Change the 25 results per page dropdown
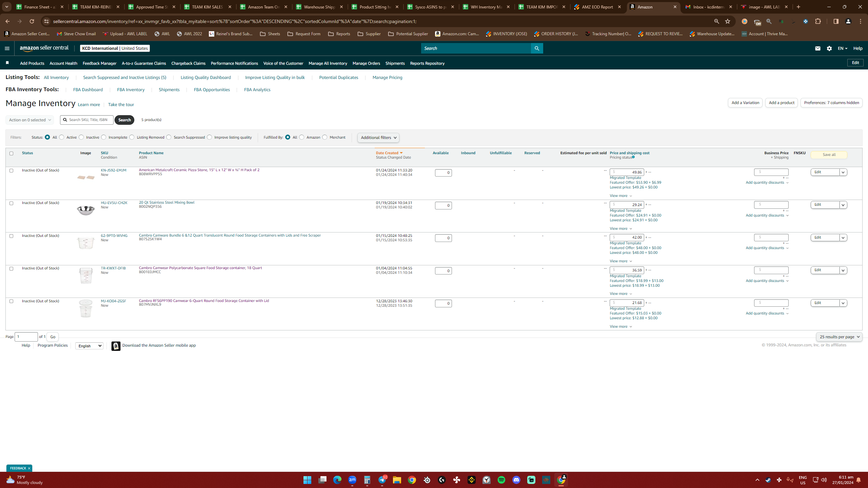Screen dimensions: 868x488 (839, 337)
